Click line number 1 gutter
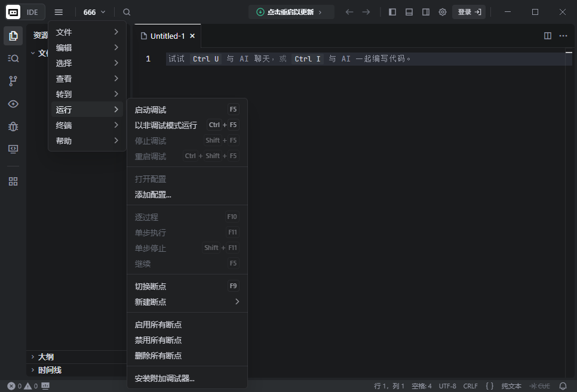Viewport: 577px width, 392px height. (x=148, y=59)
